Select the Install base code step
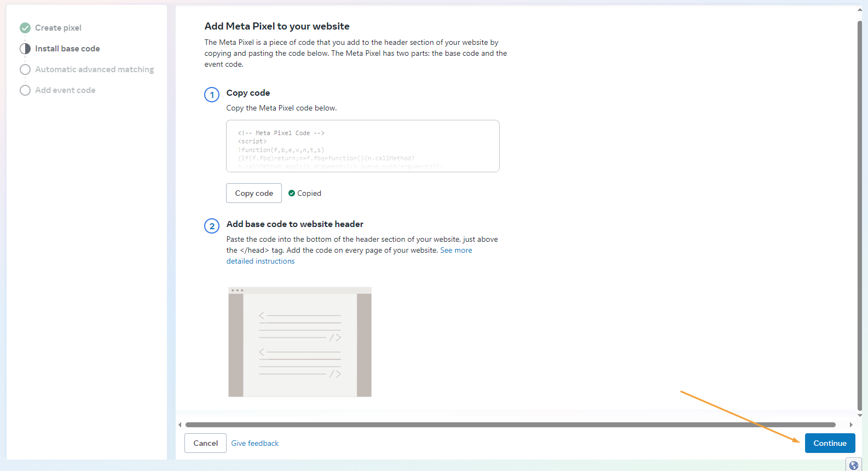The image size is (868, 471). (67, 49)
